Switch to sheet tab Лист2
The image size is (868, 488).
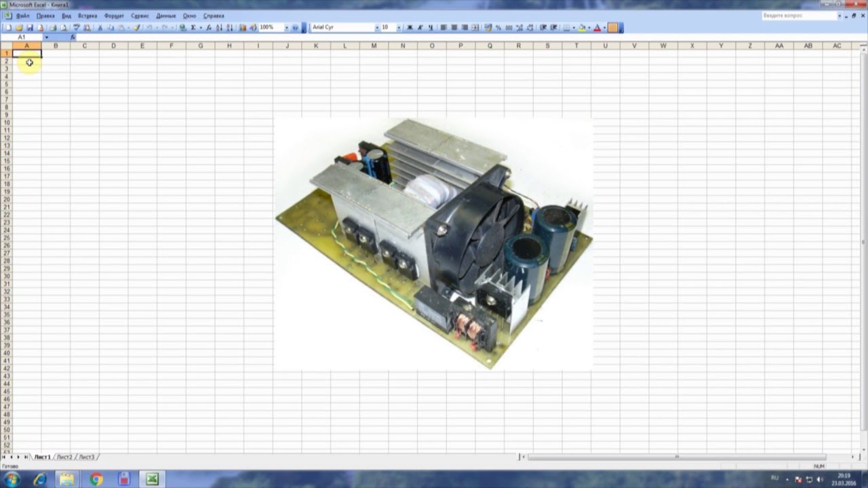(64, 457)
